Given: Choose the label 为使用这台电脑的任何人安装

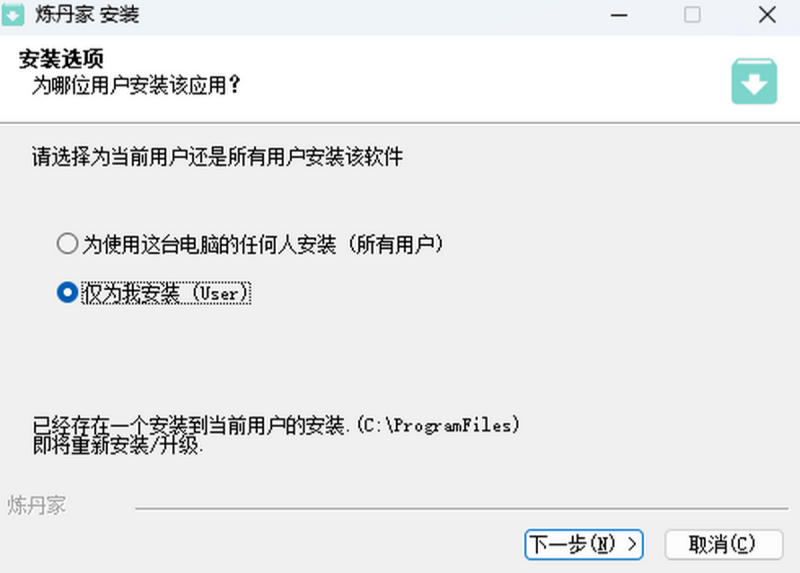Looking at the screenshot, I should pyautogui.click(x=209, y=244).
